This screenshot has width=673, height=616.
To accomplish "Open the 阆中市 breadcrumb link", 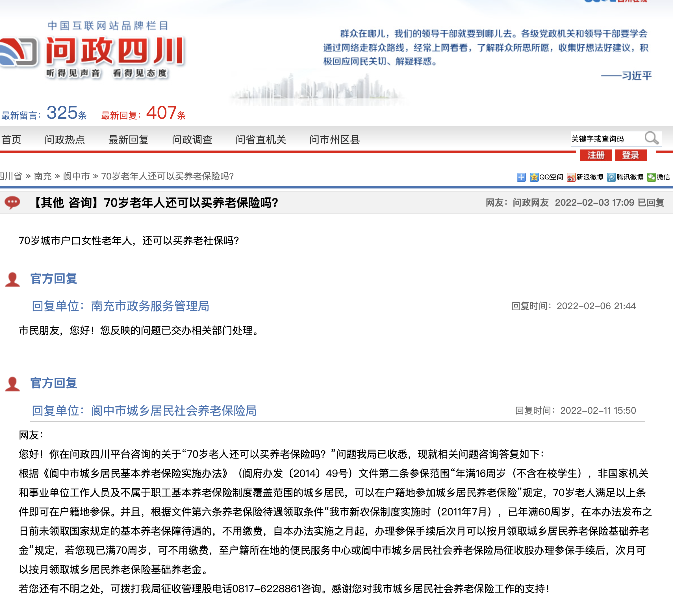I will point(77,176).
